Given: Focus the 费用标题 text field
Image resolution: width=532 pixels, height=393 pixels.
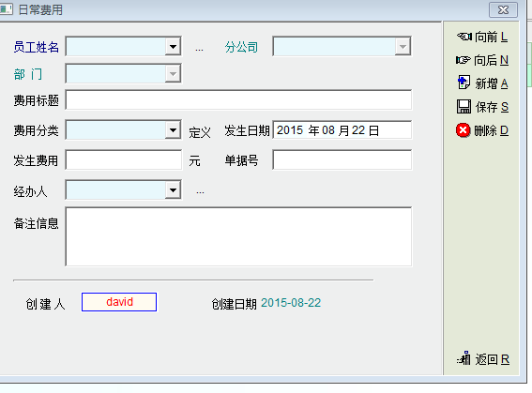Looking at the screenshot, I should point(238,100).
